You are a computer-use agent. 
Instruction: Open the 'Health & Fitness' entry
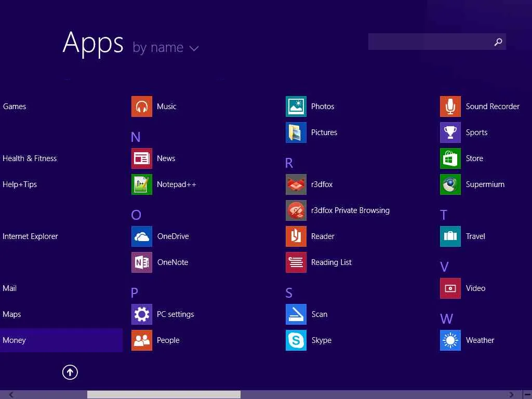pos(30,158)
